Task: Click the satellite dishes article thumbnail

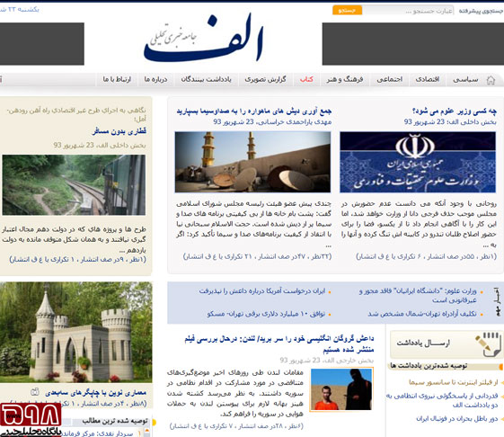Action: pyautogui.click(x=252, y=162)
